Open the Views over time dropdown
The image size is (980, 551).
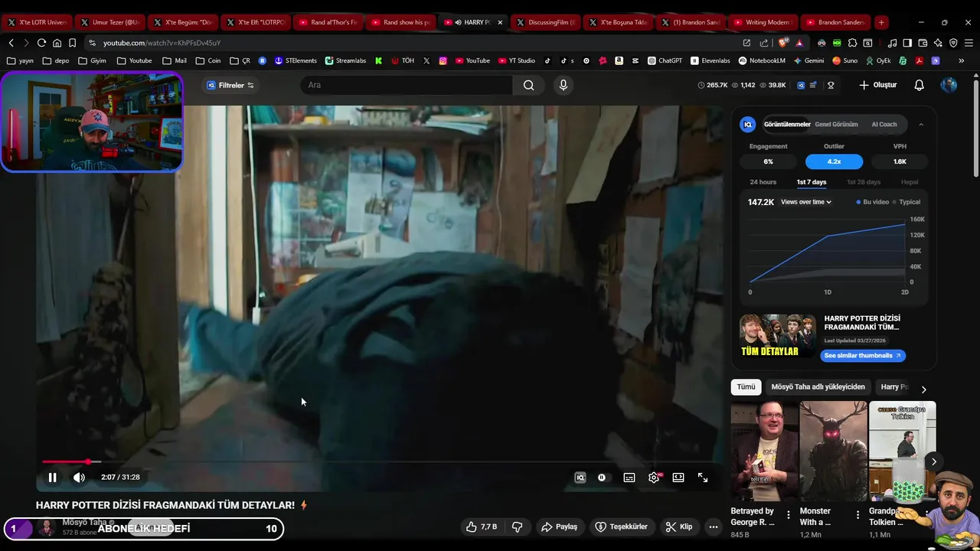(x=806, y=202)
